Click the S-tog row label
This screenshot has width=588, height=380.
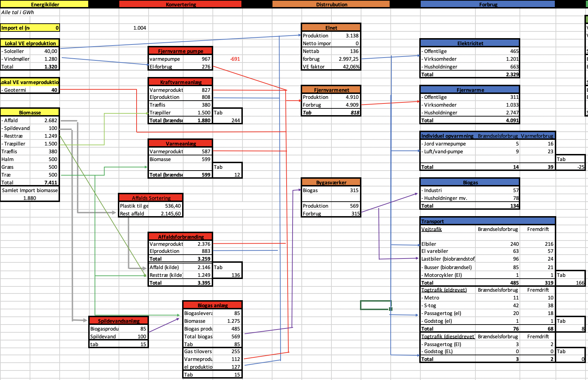(x=429, y=305)
